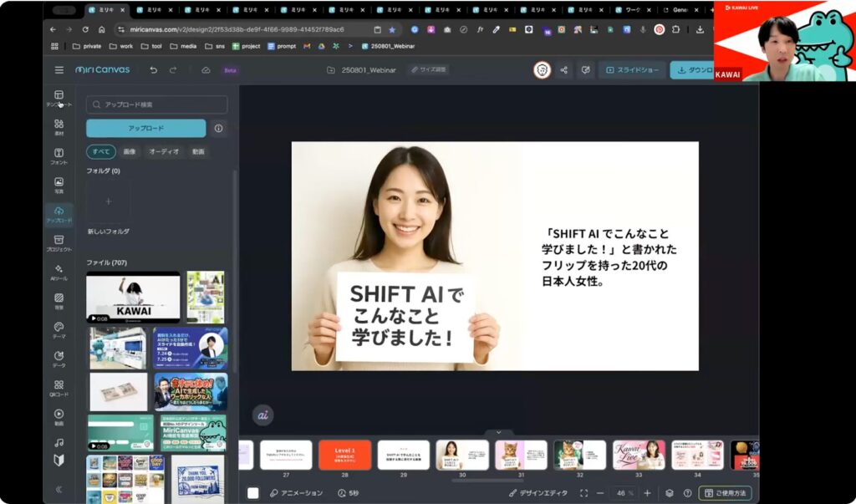Open the Templates panel in sidebar
Image resolution: width=856 pixels, height=504 pixels.
[x=59, y=98]
